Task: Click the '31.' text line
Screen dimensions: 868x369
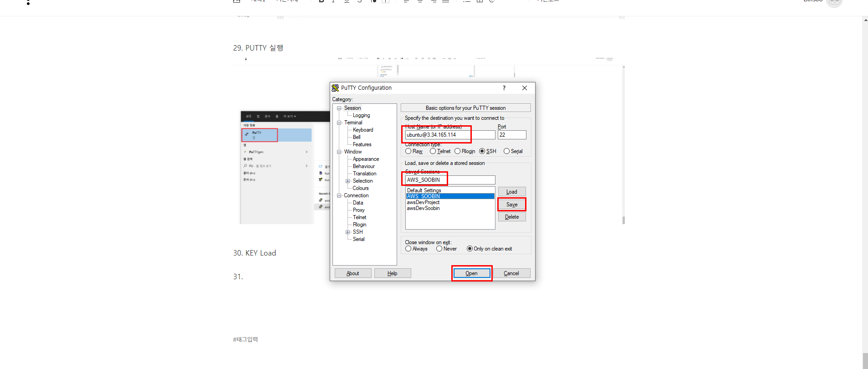Action: 238,277
